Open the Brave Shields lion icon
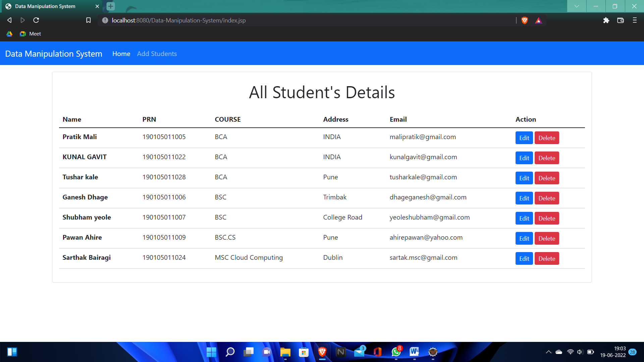The width and height of the screenshot is (644, 362). (525, 20)
